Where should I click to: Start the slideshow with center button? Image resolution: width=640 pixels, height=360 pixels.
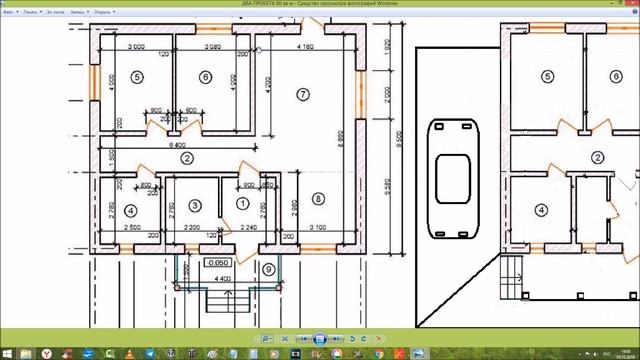(x=320, y=339)
